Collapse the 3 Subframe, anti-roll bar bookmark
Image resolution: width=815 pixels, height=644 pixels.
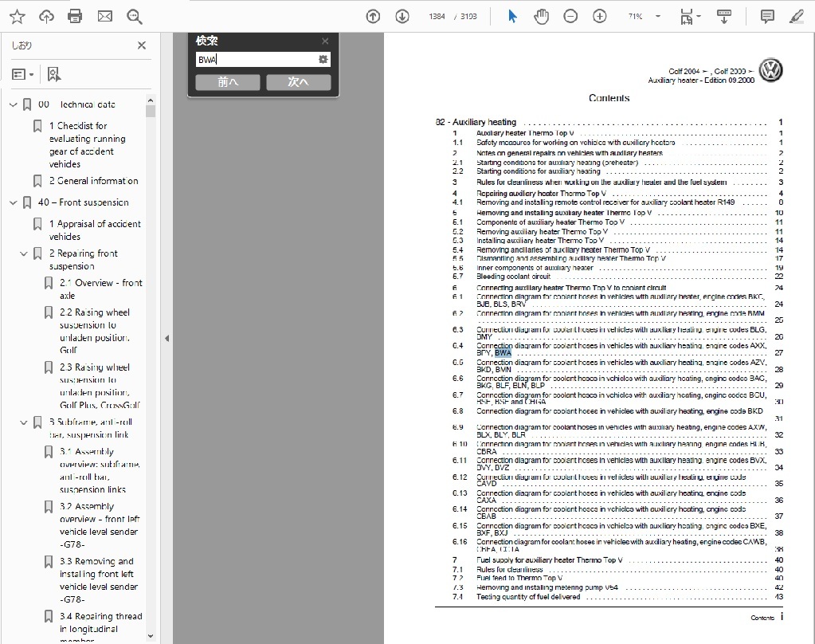click(x=24, y=422)
